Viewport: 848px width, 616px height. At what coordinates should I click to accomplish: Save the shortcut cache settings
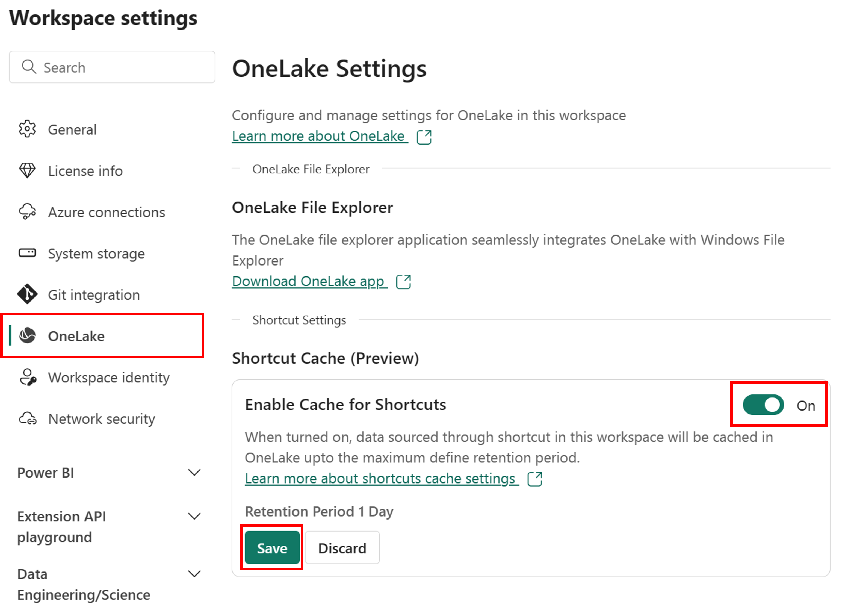pyautogui.click(x=272, y=548)
